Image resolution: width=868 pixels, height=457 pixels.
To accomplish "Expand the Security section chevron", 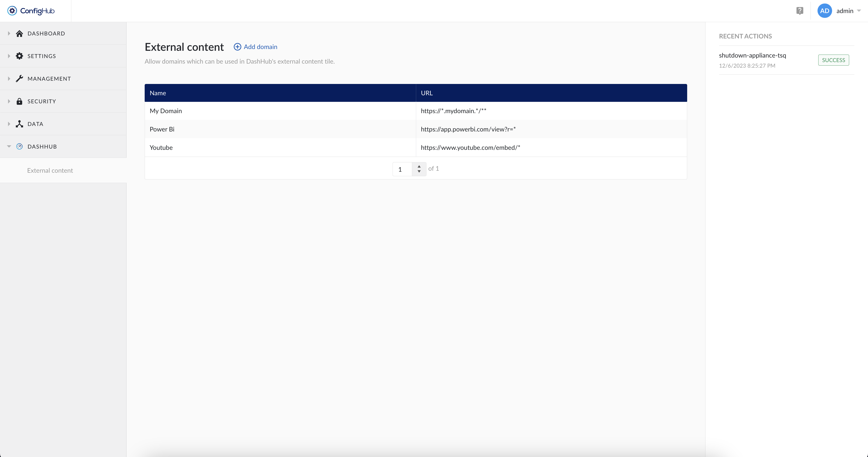I will pos(9,101).
